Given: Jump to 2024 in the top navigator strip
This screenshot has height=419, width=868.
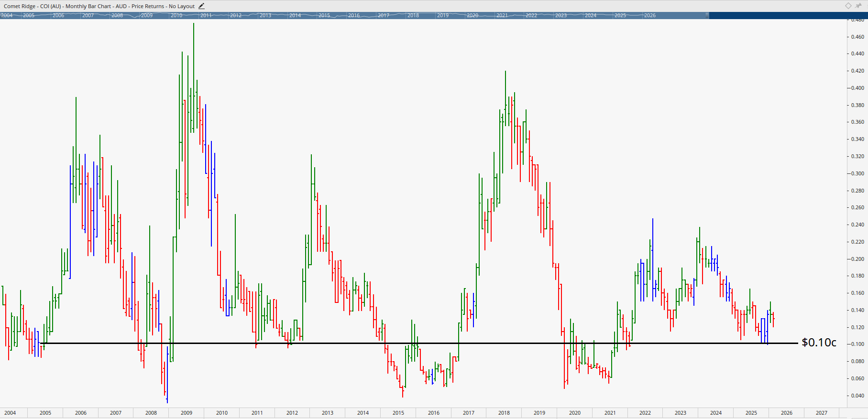Looking at the screenshot, I should coord(590,15).
